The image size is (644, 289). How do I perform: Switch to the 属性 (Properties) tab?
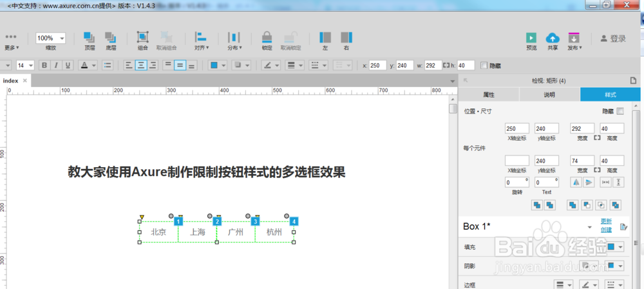[x=489, y=95]
